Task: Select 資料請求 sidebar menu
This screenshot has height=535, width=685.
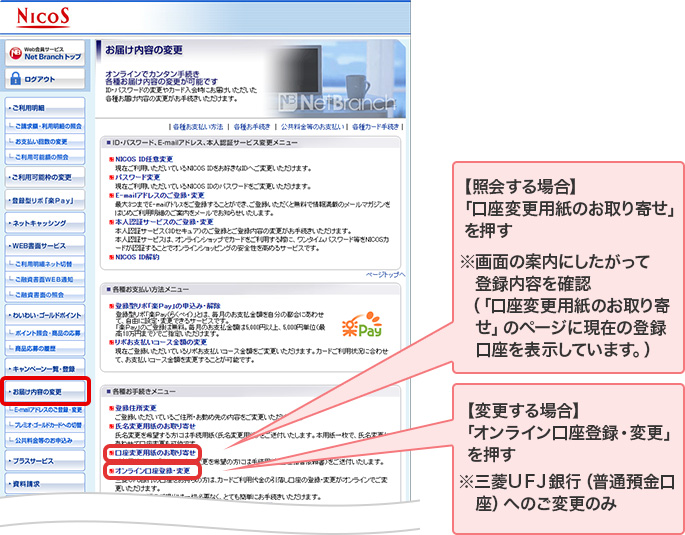Action: [45, 484]
